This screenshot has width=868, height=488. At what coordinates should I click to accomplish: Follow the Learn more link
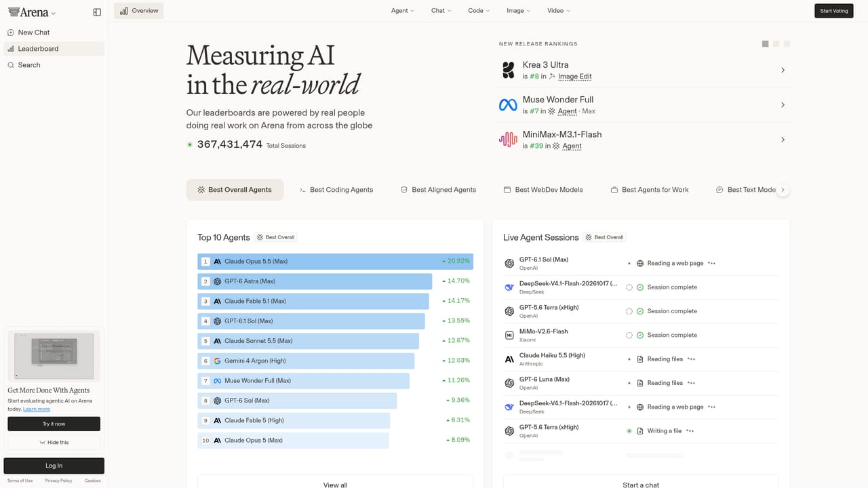(37, 409)
